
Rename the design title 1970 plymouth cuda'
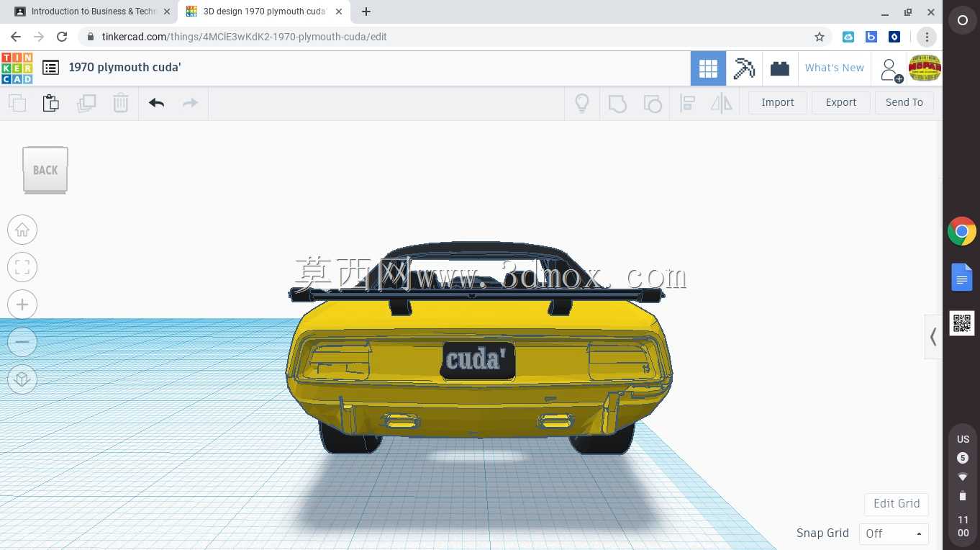coord(124,67)
